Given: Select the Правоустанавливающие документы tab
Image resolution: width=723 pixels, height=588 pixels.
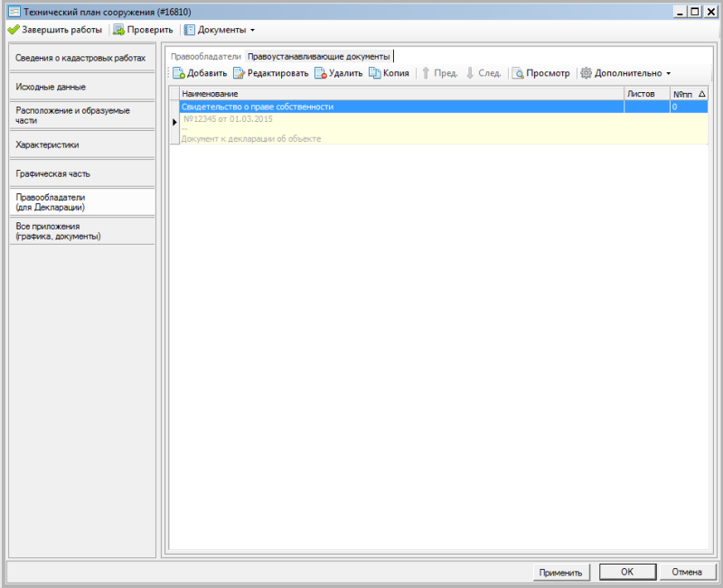Looking at the screenshot, I should 318,56.
